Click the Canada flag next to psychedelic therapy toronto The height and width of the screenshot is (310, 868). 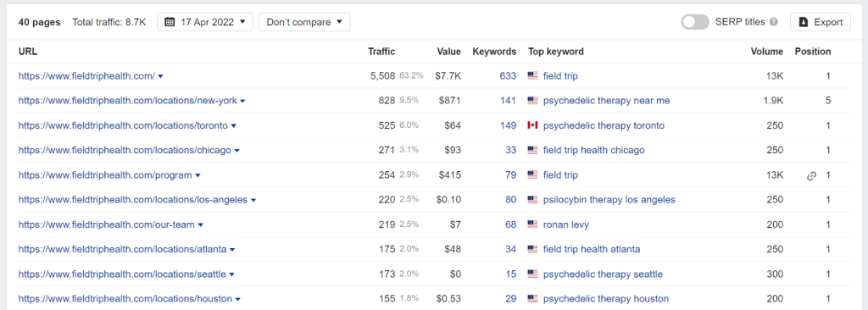(x=532, y=125)
